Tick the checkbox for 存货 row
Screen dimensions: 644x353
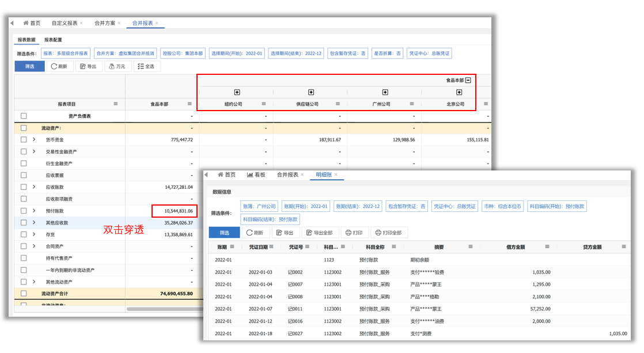click(x=24, y=234)
